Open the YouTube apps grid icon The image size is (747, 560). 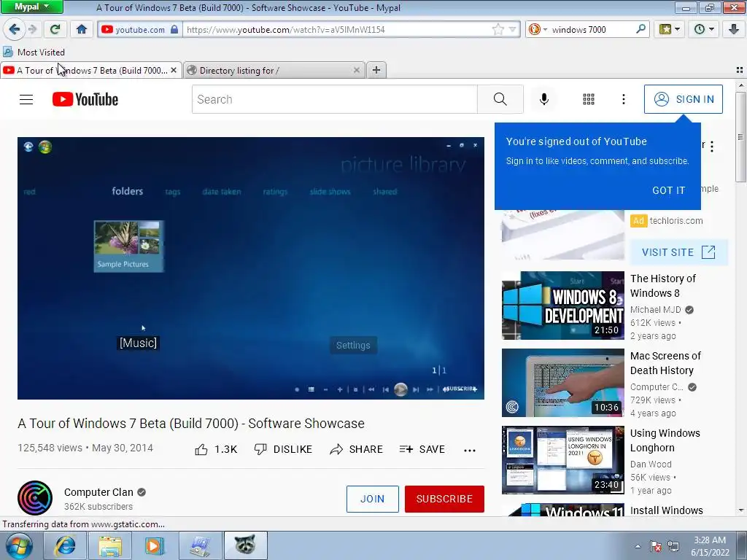tap(589, 99)
